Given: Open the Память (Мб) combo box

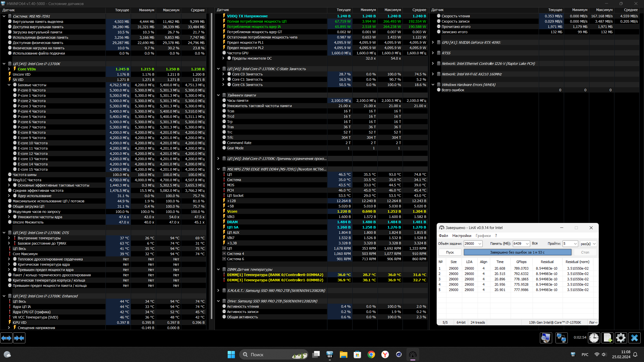Looking at the screenshot, I should 527,244.
